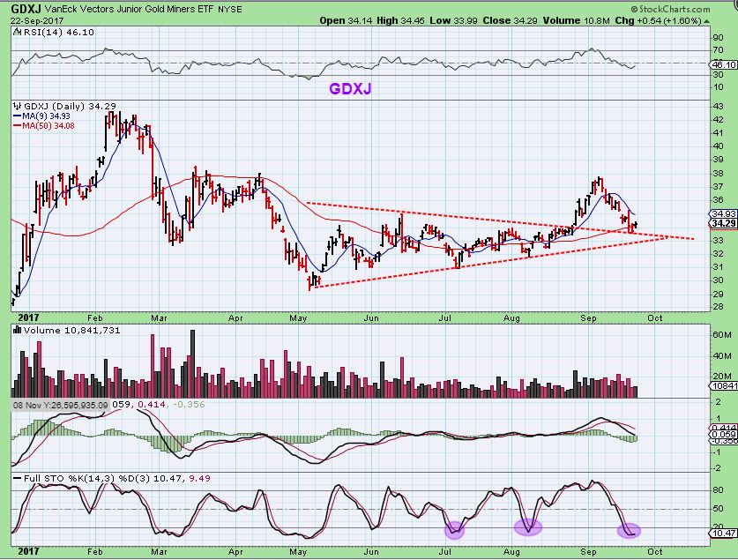This screenshot has width=738, height=560.
Task: Select the GDXJ ticker symbol in the header
Action: [26, 9]
